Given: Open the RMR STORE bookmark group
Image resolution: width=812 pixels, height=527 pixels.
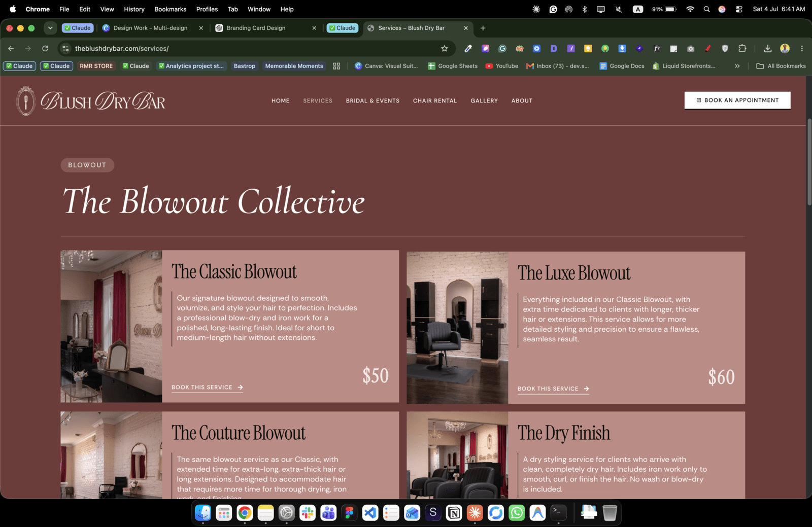Looking at the screenshot, I should point(96,66).
